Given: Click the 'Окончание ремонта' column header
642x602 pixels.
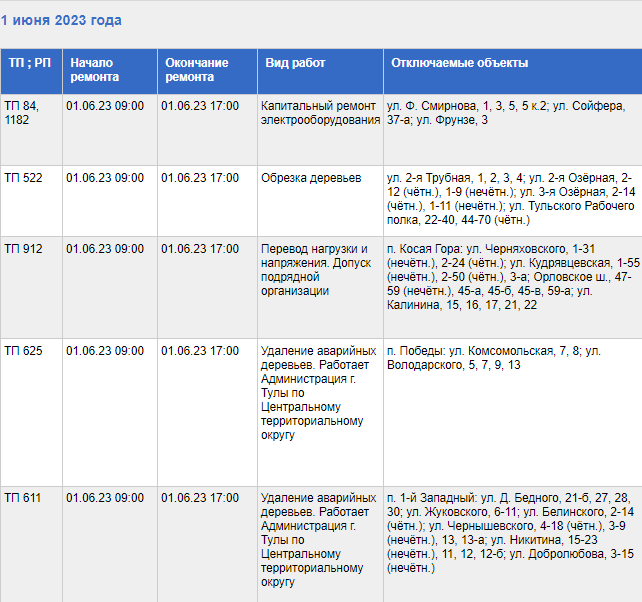Looking at the screenshot, I should pyautogui.click(x=208, y=72).
